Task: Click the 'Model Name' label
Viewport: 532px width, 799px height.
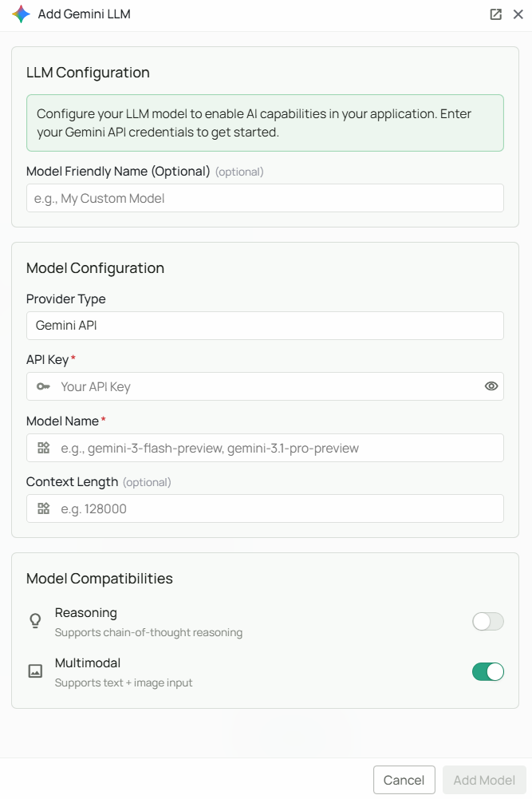Action: point(62,421)
